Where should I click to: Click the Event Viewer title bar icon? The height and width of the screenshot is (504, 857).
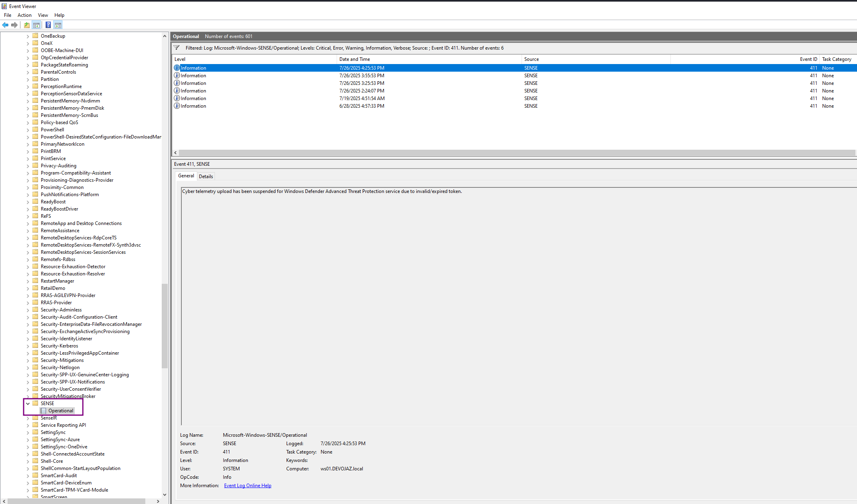(4, 6)
